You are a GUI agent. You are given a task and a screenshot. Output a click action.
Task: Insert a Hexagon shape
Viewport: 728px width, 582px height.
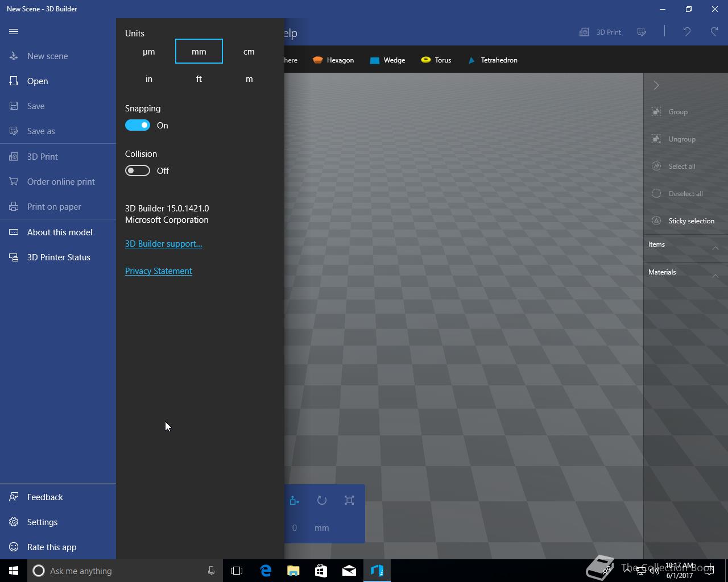333,60
